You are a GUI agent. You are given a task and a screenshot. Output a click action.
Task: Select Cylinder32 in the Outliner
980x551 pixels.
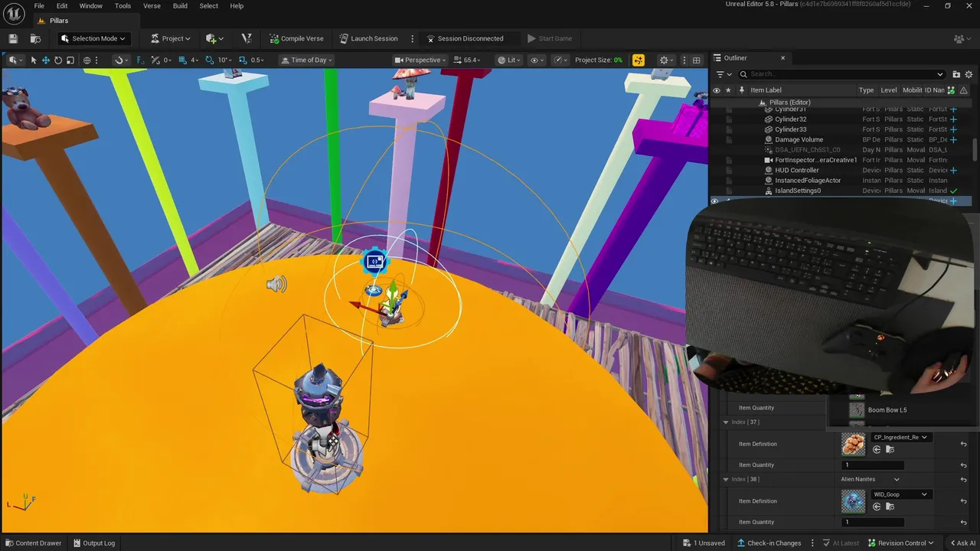tap(790, 119)
